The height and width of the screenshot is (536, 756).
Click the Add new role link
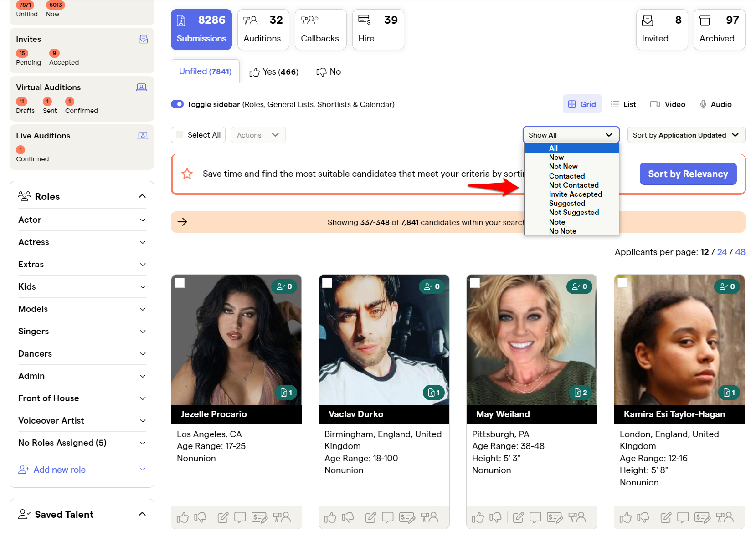point(59,470)
